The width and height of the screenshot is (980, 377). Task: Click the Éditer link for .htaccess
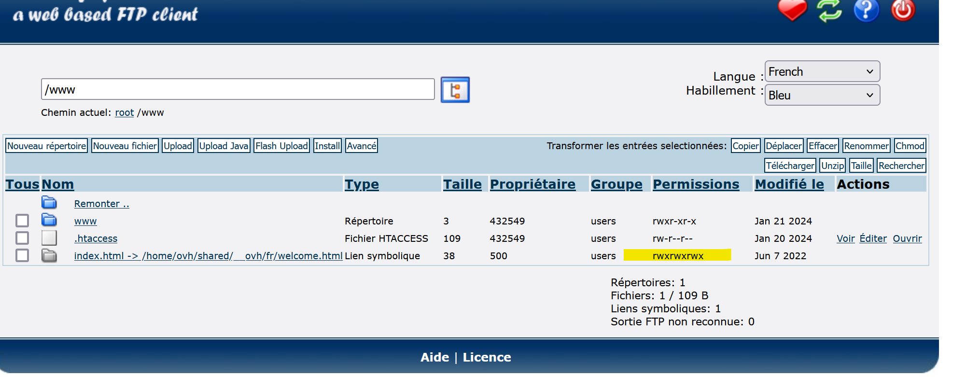tap(873, 238)
